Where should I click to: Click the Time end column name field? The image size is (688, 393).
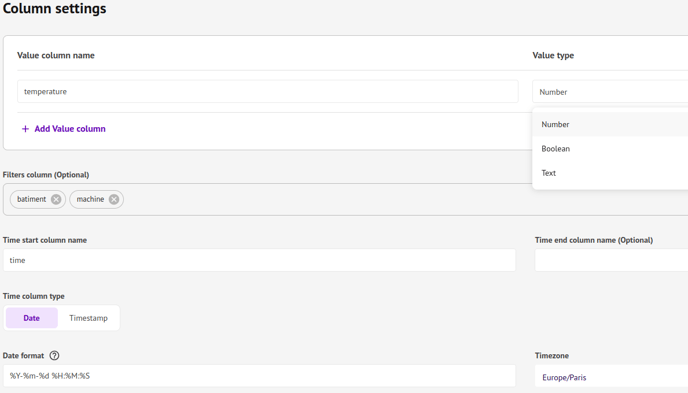[611, 260]
